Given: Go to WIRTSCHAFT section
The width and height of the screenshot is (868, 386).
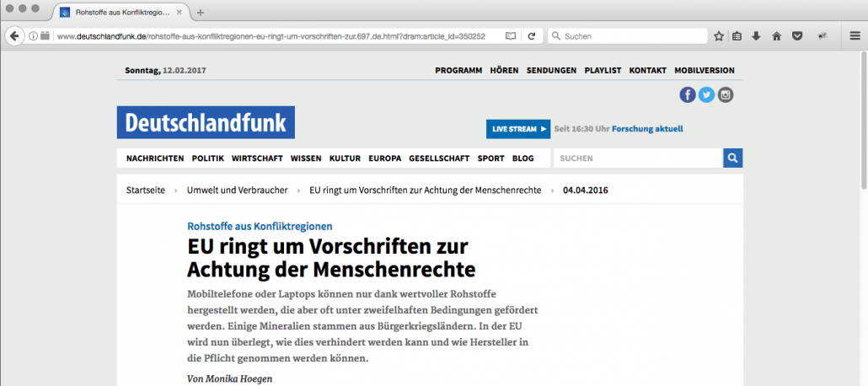Looking at the screenshot, I should tap(257, 158).
